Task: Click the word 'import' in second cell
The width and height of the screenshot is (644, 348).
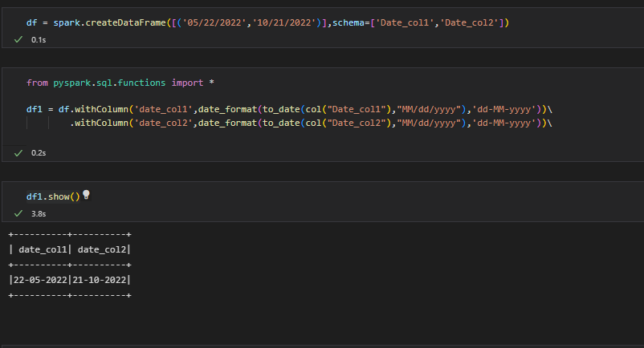Action: point(187,83)
